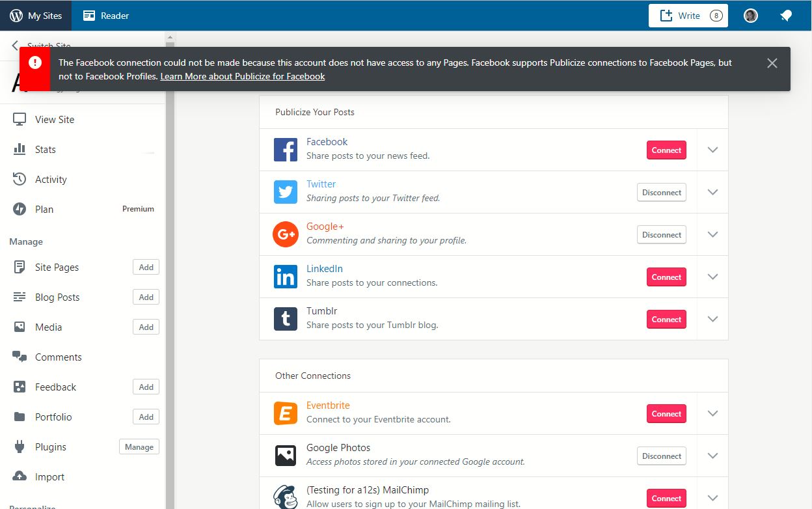Click the MailChimp monkey icon
This screenshot has width=812, height=509.
(x=286, y=497)
